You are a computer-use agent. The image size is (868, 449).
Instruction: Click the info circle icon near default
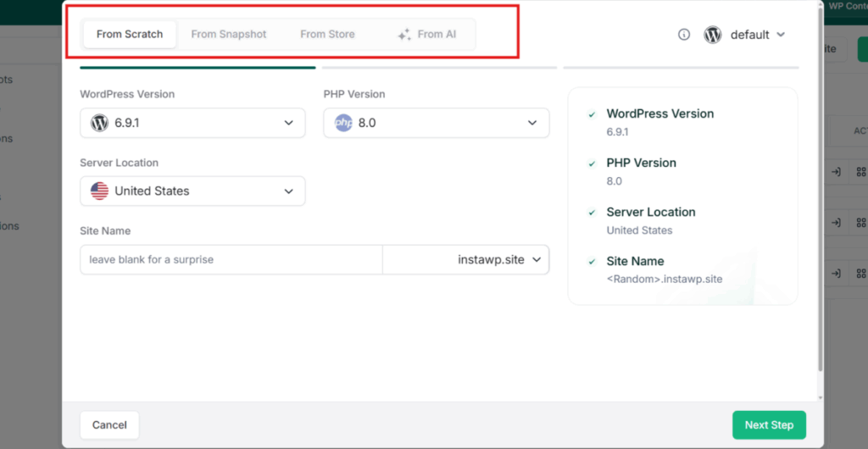pos(684,35)
